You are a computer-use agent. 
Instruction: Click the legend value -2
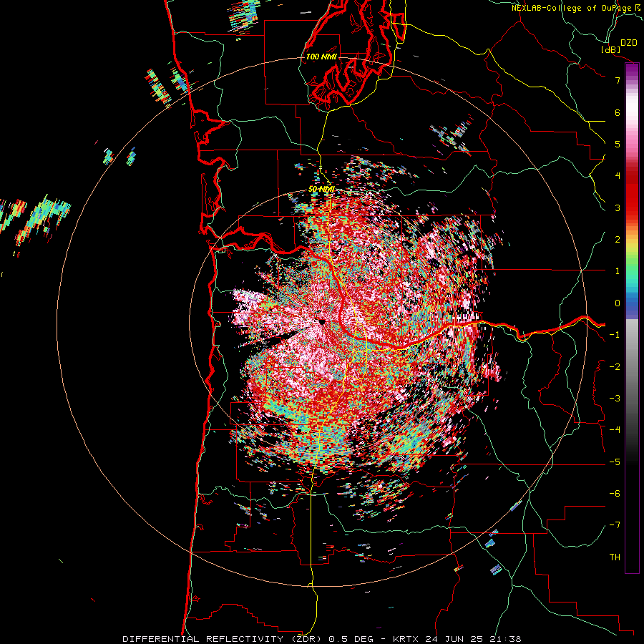(615, 367)
